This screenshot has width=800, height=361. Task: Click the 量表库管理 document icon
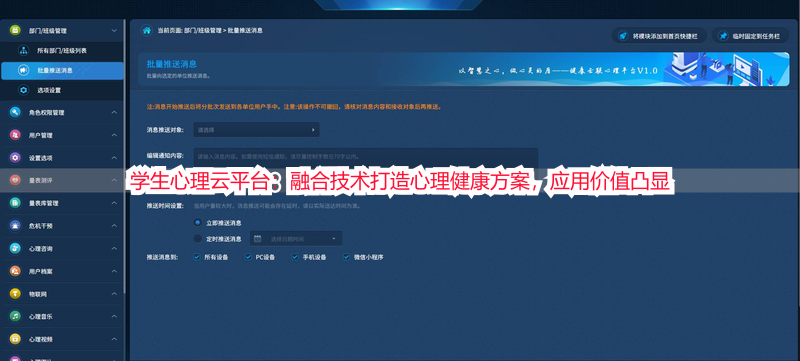pos(15,203)
